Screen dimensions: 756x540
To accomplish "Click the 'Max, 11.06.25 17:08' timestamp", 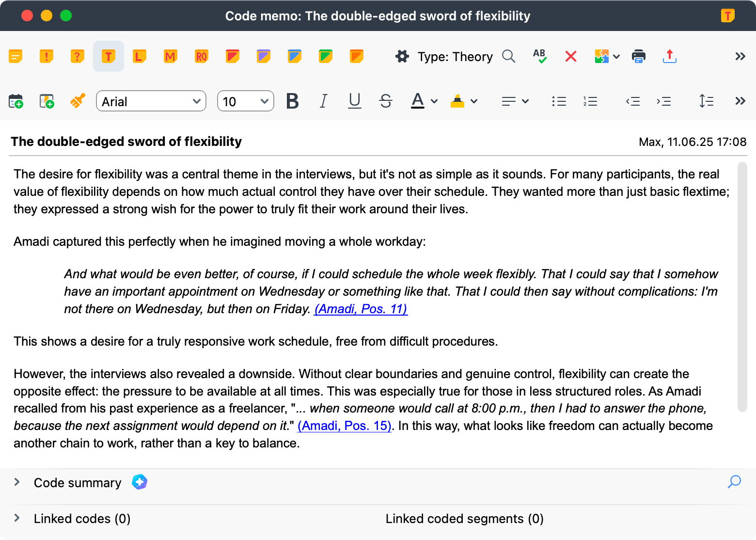I will (693, 142).
